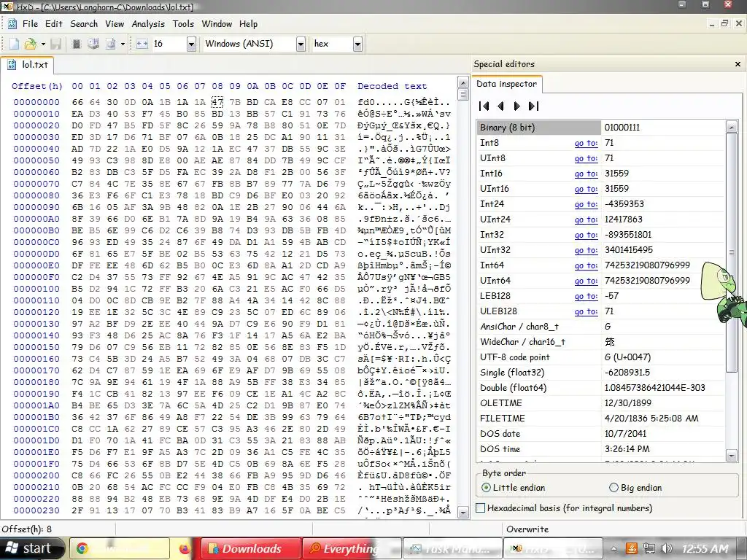Jump to last byte in Data inspector

tap(533, 106)
